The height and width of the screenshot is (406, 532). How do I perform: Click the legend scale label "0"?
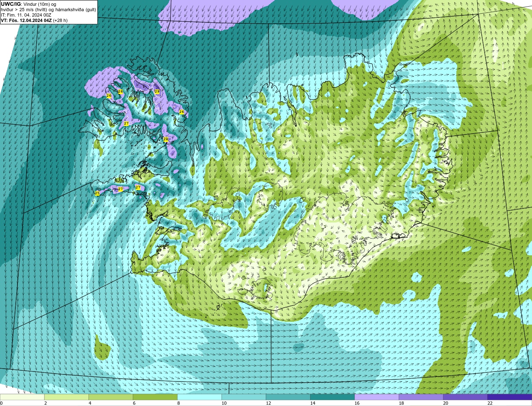(x=1, y=403)
